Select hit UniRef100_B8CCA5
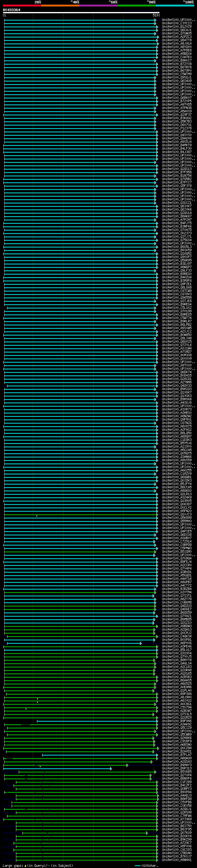This screenshot has height=868, width=197. pyautogui.click(x=177, y=487)
